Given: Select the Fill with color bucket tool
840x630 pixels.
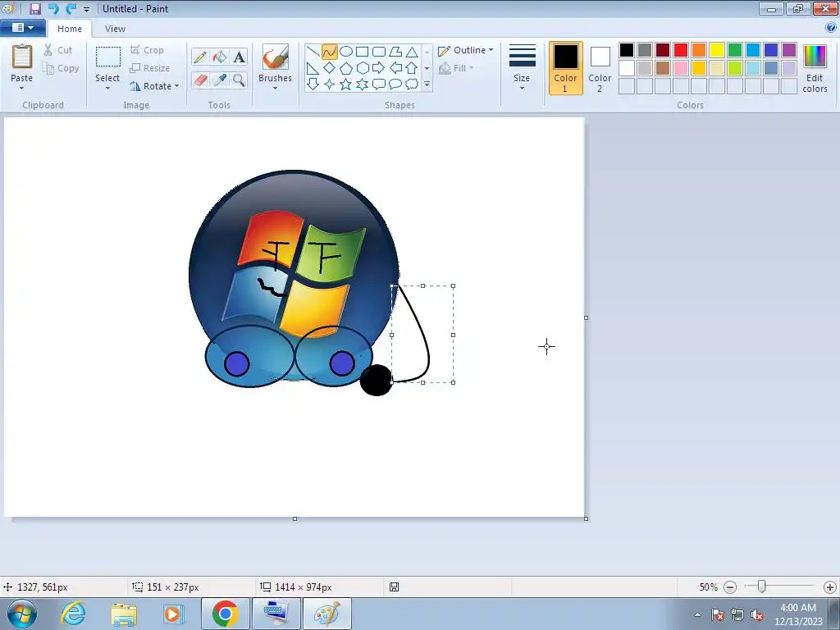Looking at the screenshot, I should [220, 57].
